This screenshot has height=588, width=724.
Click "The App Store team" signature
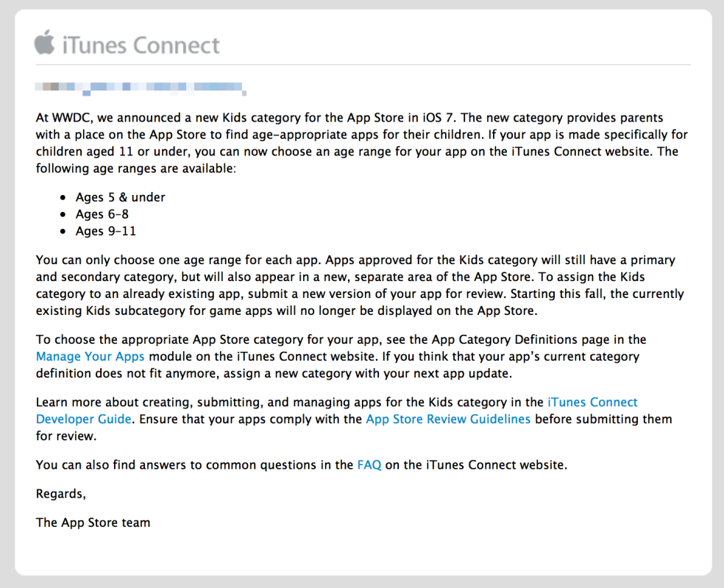(x=93, y=523)
